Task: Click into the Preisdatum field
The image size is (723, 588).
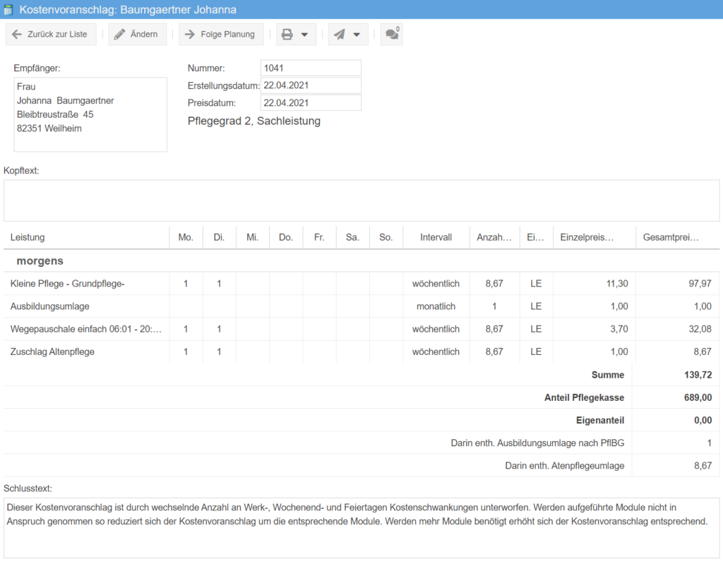Action: 311,103
